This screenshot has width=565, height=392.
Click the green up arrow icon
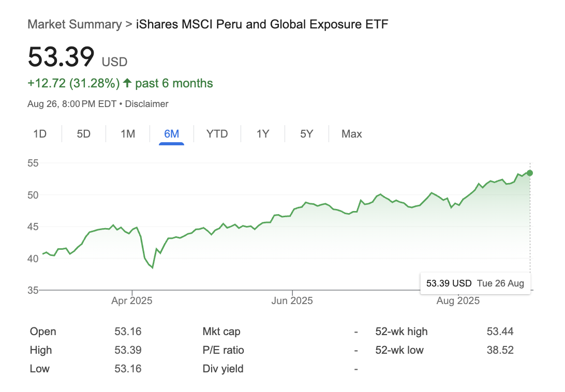point(127,83)
